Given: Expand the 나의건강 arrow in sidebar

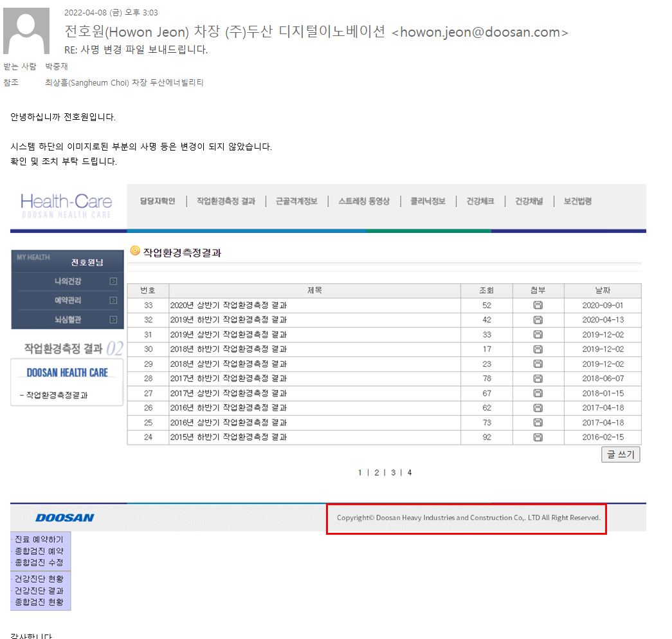Looking at the screenshot, I should click(113, 281).
